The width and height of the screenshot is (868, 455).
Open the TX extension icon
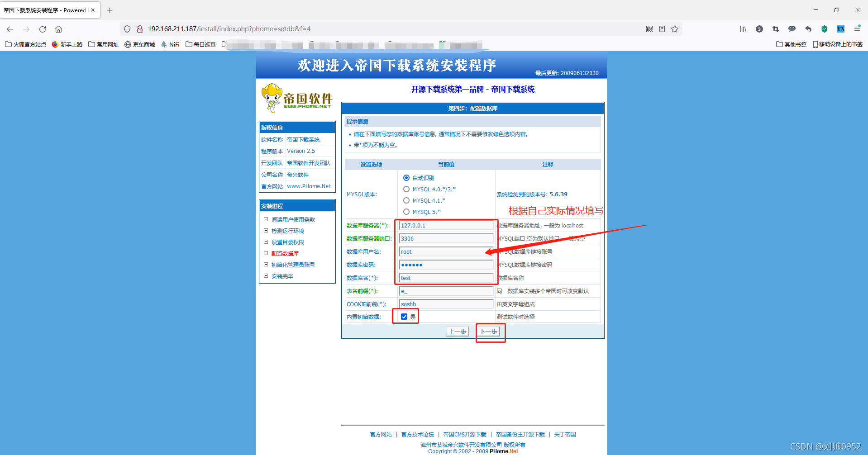pyautogui.click(x=841, y=29)
